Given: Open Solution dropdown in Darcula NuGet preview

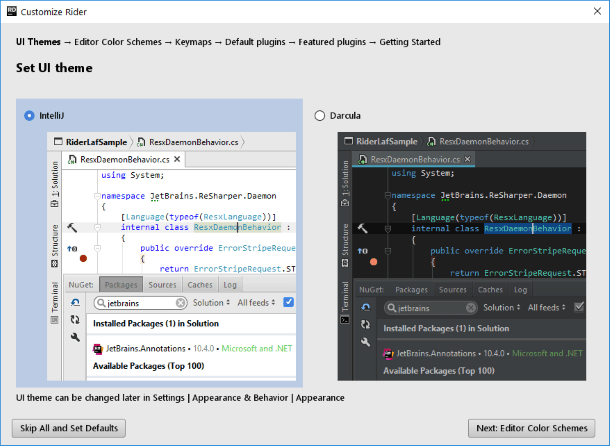Looking at the screenshot, I should pyautogui.click(x=500, y=307).
